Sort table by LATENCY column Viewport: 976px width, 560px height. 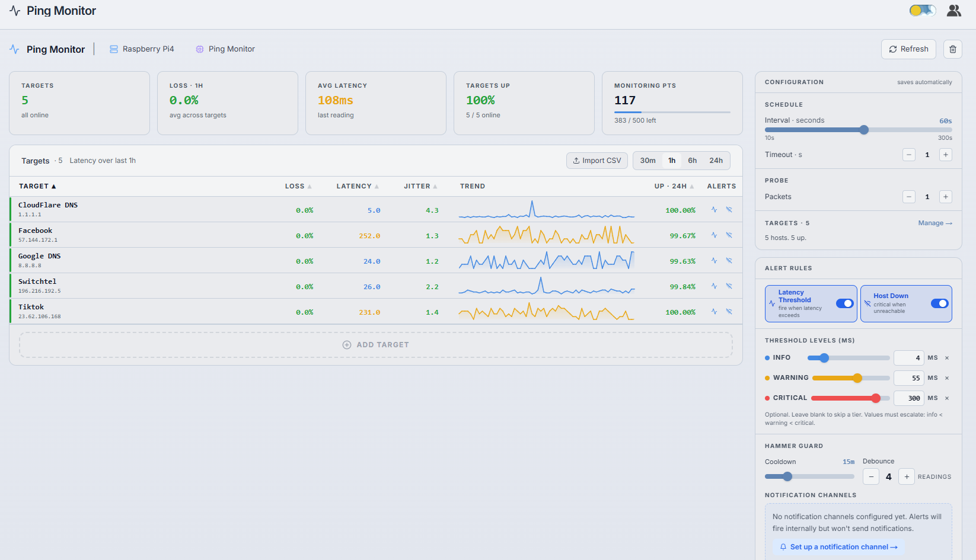pos(358,186)
